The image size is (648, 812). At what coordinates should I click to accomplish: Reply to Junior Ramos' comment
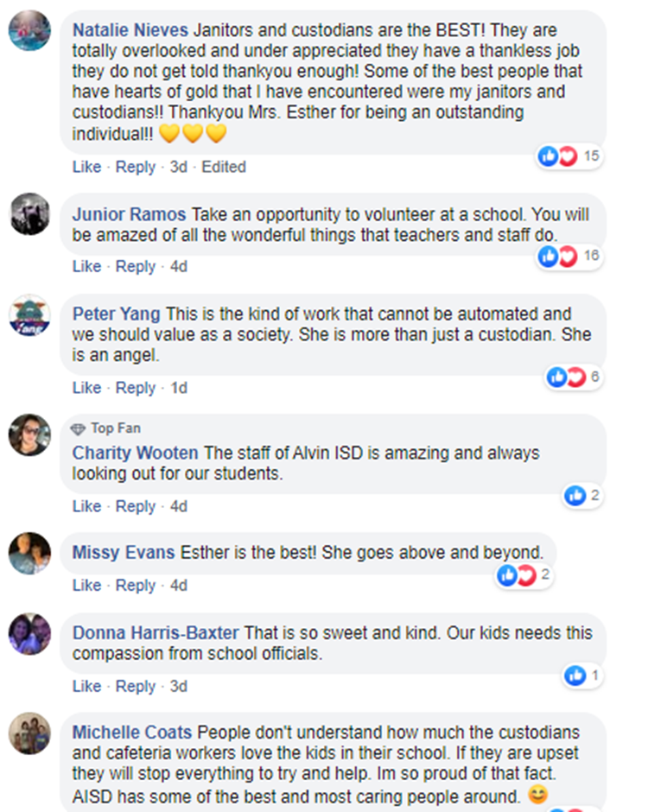tap(136, 267)
